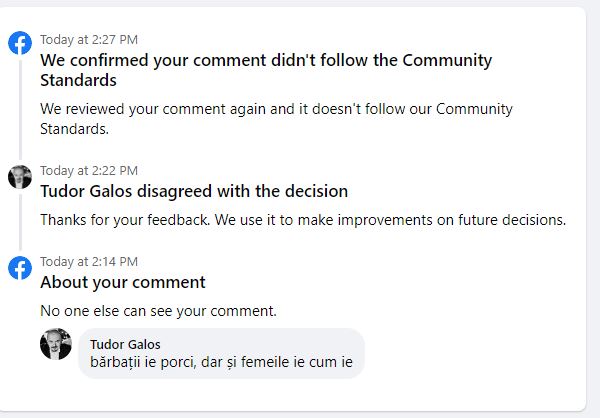The image size is (600, 418).
Task: Click the "Today at 2:22 PM" timestamp
Action: (89, 171)
